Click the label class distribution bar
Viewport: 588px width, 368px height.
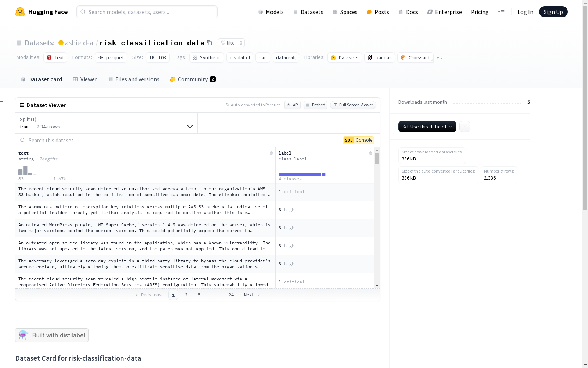pyautogui.click(x=302, y=174)
